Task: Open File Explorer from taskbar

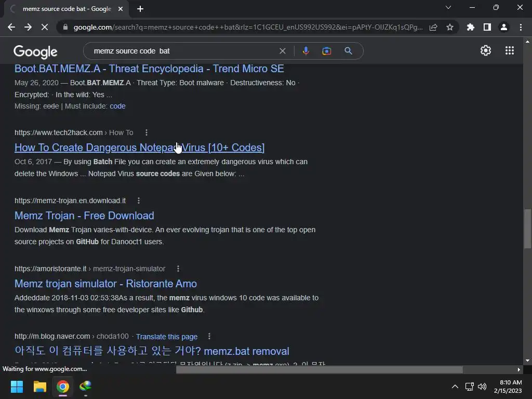Action: [39, 387]
